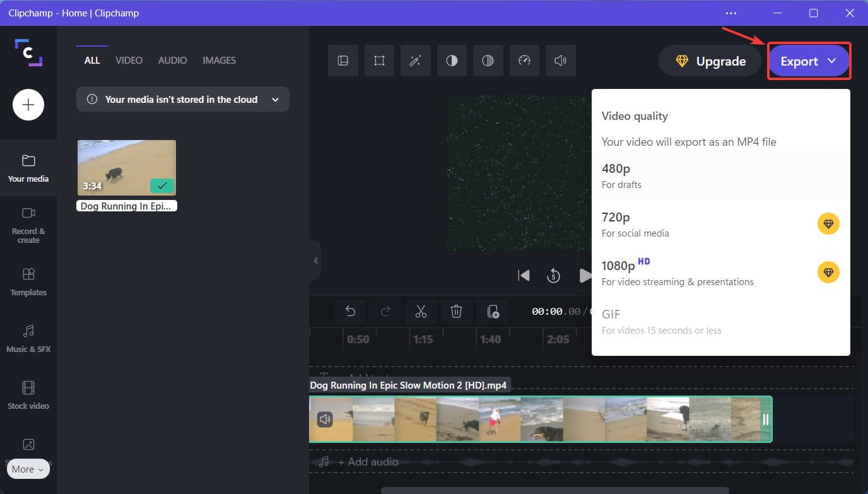Switch to the AUDIO tab
868x494 pixels.
coord(172,60)
